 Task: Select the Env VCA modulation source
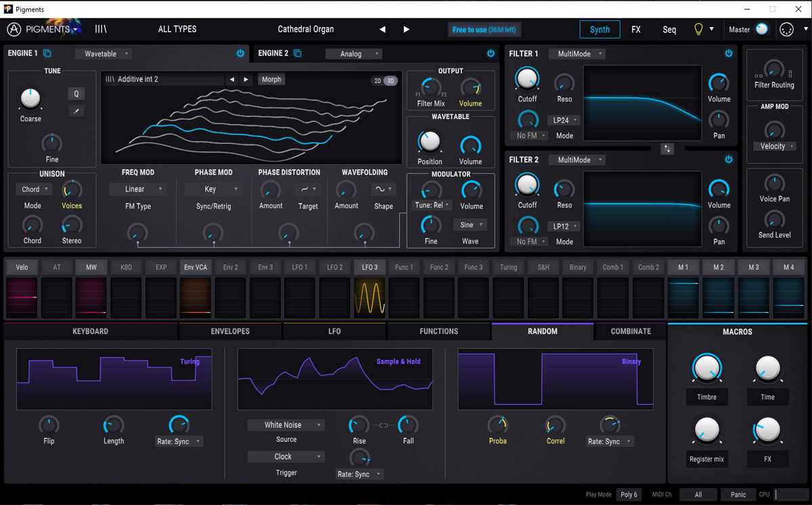[x=196, y=267]
